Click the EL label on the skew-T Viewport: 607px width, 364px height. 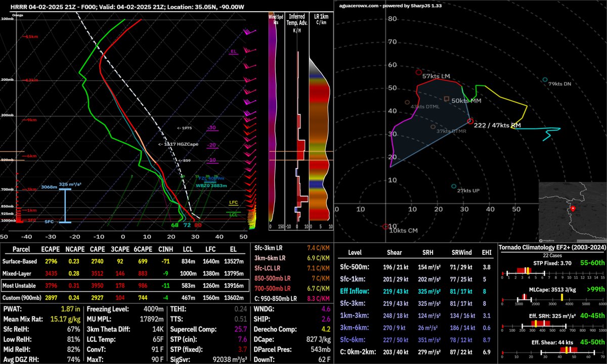click(233, 52)
